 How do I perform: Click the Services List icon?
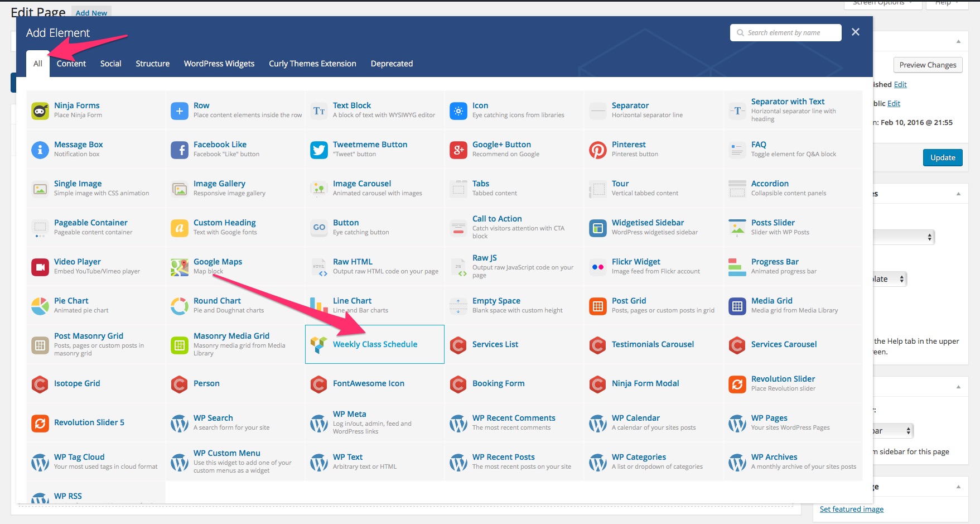(458, 345)
